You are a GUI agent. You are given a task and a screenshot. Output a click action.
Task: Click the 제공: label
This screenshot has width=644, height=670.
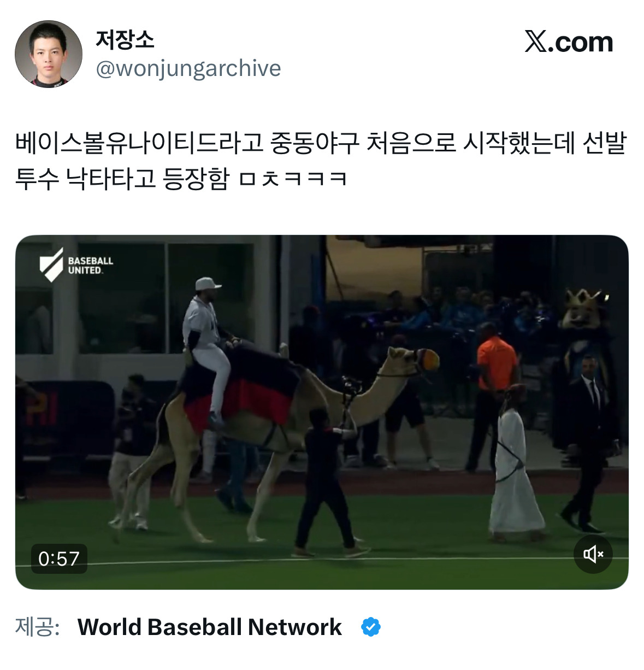(37, 627)
